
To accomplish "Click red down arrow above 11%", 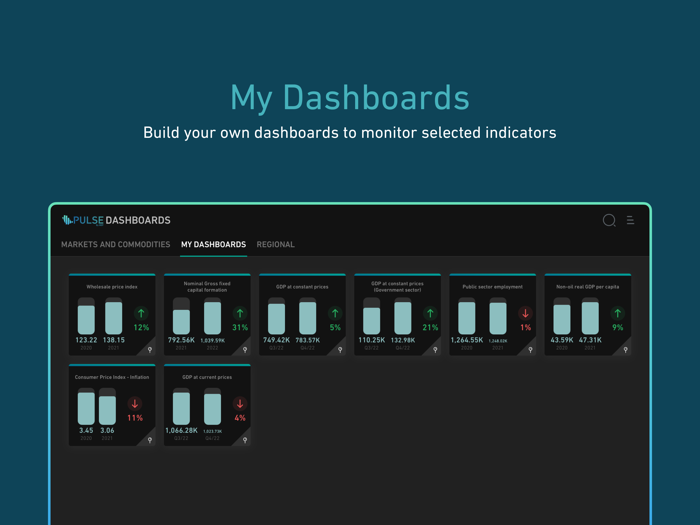I will point(135,404).
